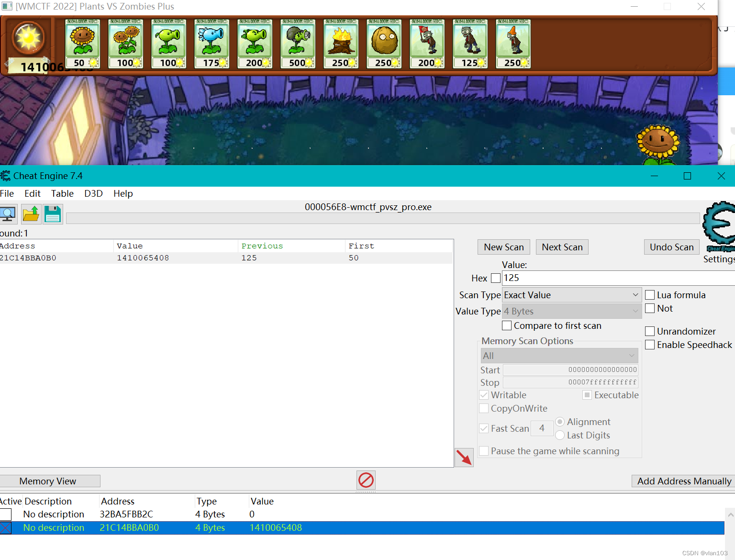735x560 pixels.
Task: Click the scan Value input field
Action: pyautogui.click(x=618, y=278)
